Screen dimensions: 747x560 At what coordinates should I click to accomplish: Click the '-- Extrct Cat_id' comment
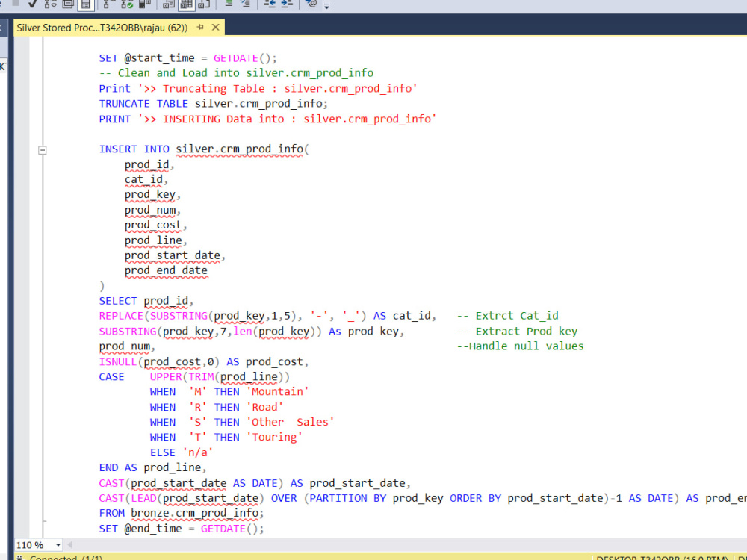pos(507,316)
